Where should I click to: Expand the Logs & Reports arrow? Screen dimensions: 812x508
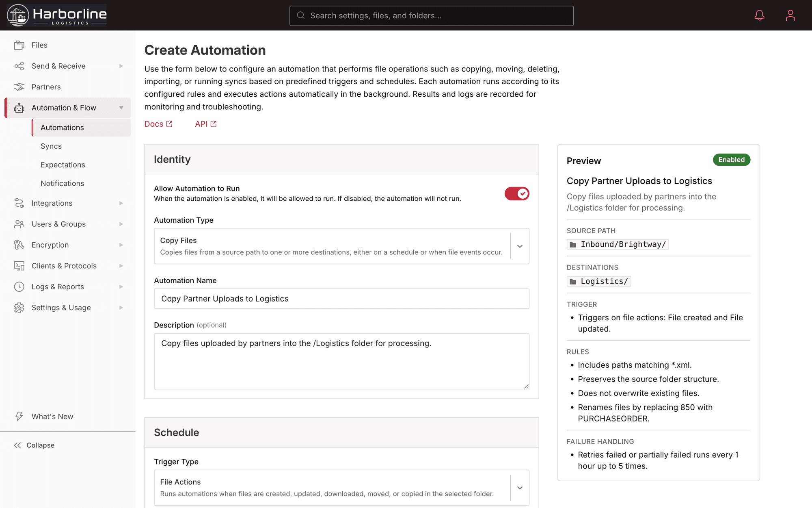pyautogui.click(x=121, y=287)
